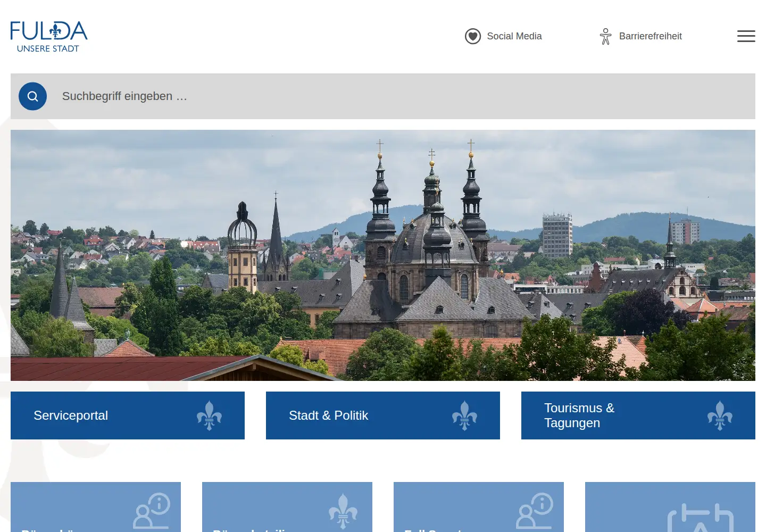
Task: Click the Fulda cathedral skyline hero image
Action: click(x=383, y=255)
